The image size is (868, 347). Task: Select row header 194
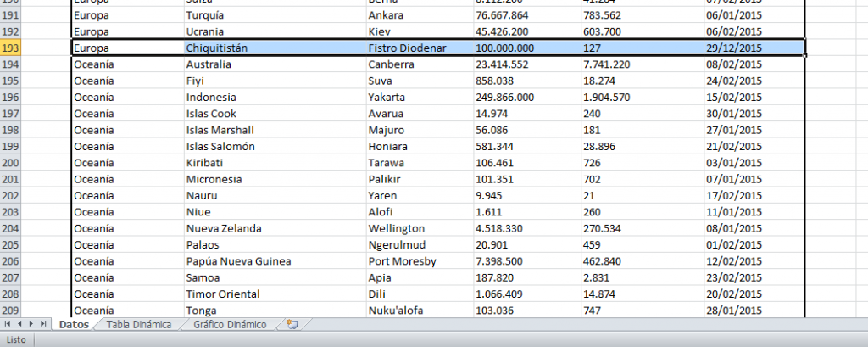(10, 64)
